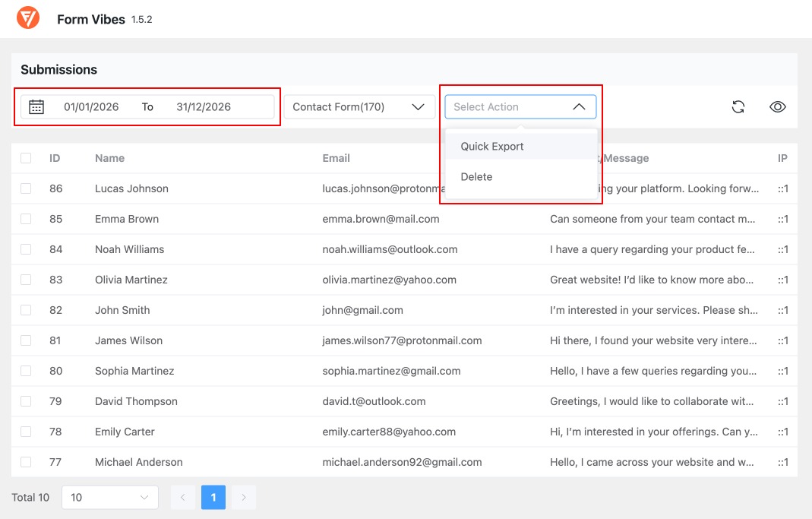The image size is (812, 519).
Task: Check the checkbox for Emma Brown's row
Action: (24, 219)
